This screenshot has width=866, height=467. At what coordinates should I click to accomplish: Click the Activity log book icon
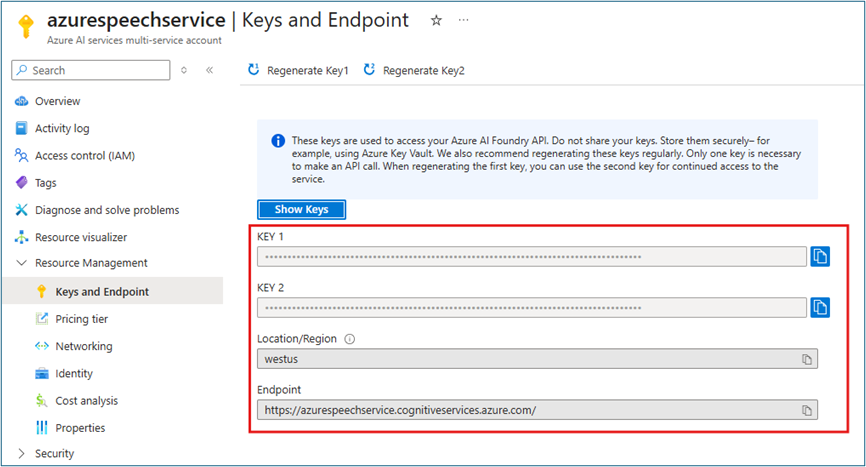pyautogui.click(x=21, y=128)
